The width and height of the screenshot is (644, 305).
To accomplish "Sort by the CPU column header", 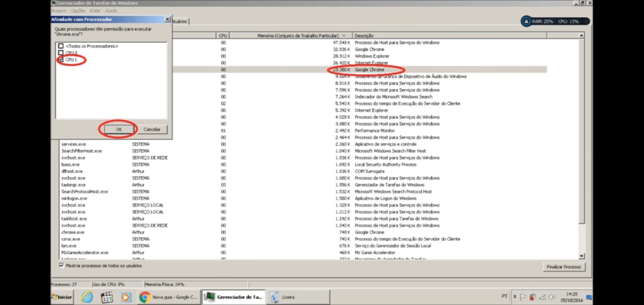I will point(223,36).
